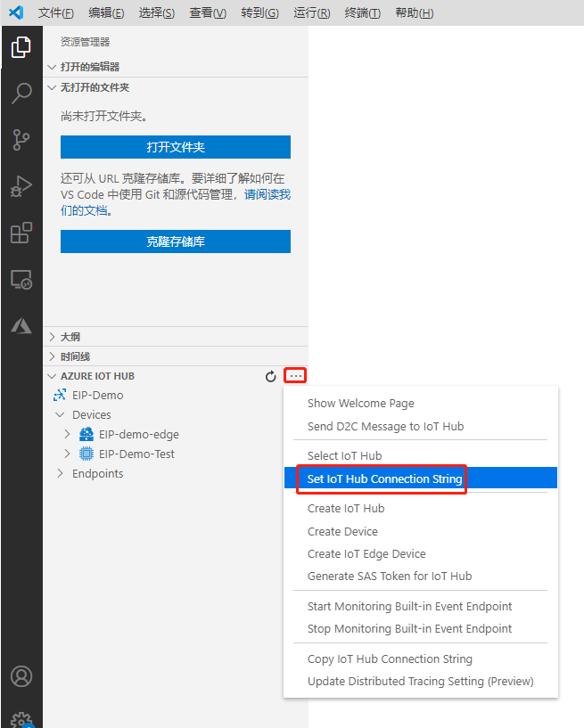Open Azure IoT Hub more actions ellipsis
Image resolution: width=584 pixels, height=728 pixels.
(x=295, y=376)
